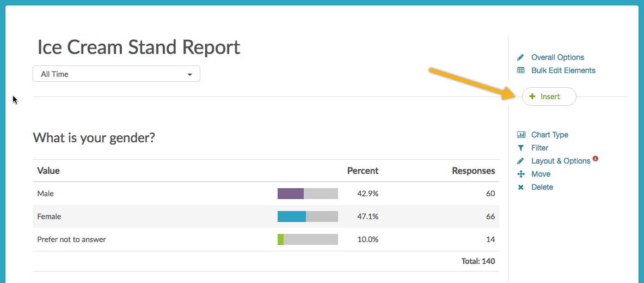The height and width of the screenshot is (283, 644).
Task: Click the pencil icon beside Layout & Options
Action: (520, 161)
